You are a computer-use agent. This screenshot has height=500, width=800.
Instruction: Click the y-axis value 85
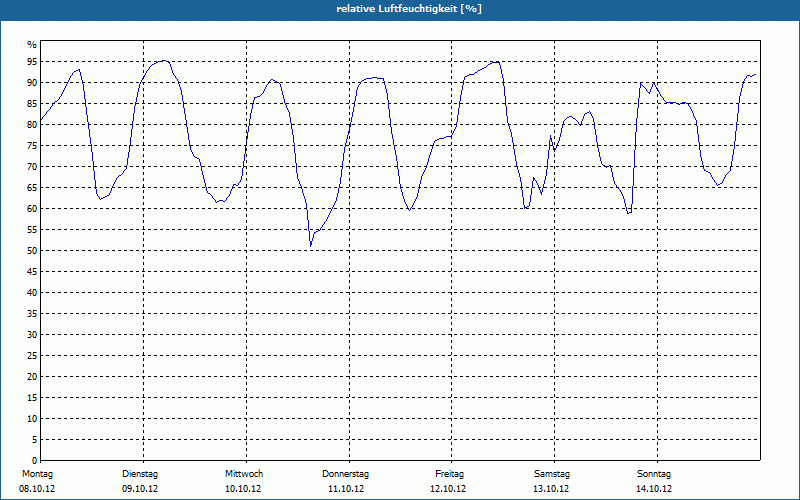[32, 104]
